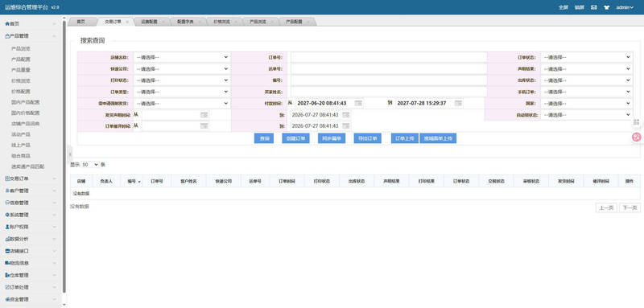Viewport: 644px width, 308px height.
Task: Click the pink round floating widget icon
Action: (x=637, y=138)
